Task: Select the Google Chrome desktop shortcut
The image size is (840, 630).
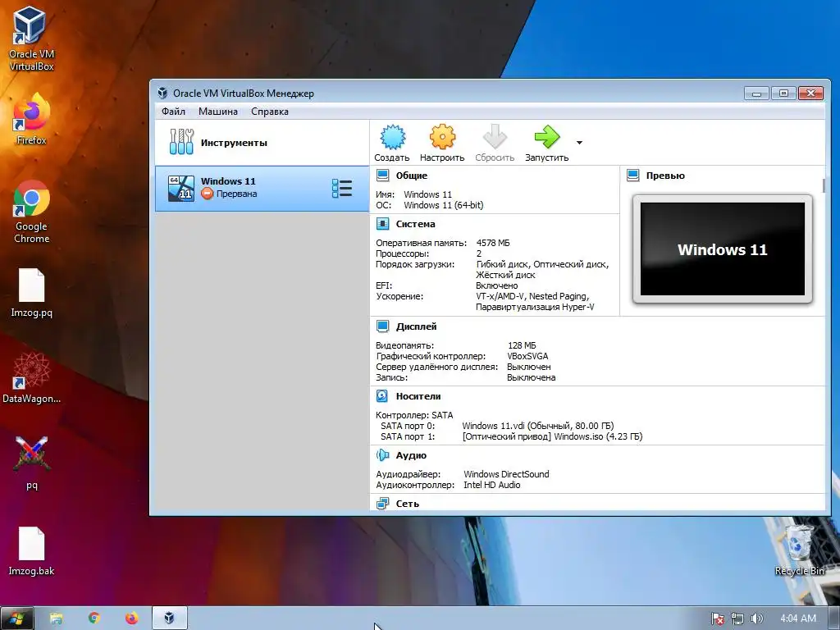Action: (32, 212)
